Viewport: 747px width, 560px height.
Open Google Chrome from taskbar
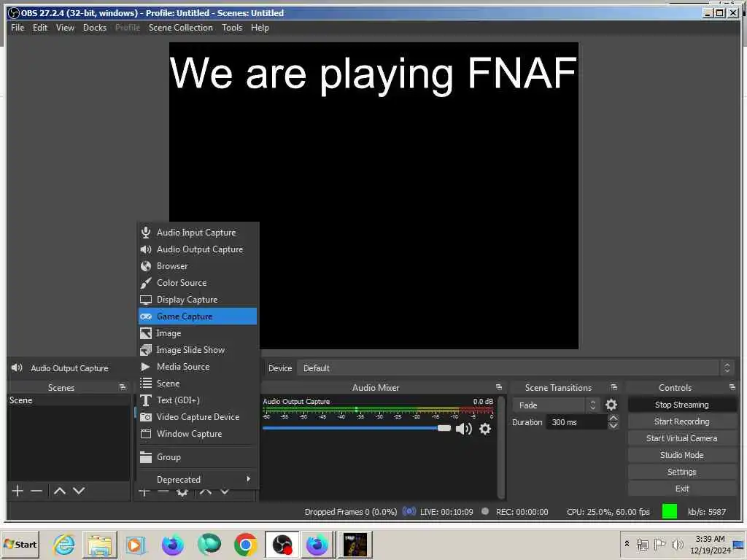click(245, 544)
